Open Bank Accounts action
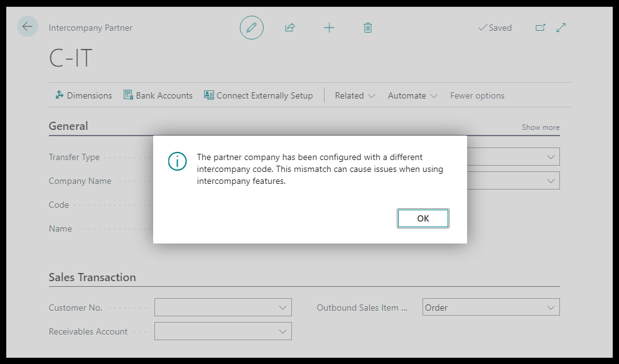The width and height of the screenshot is (619, 364). [x=158, y=95]
